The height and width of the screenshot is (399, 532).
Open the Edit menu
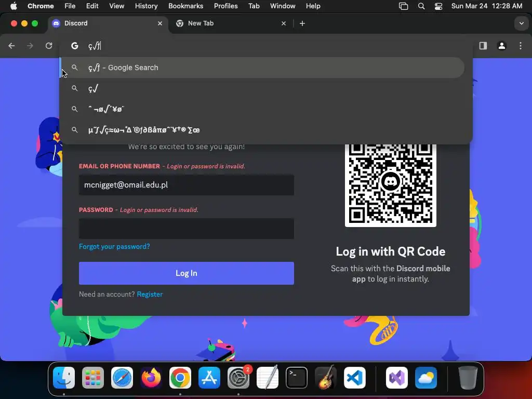click(92, 6)
